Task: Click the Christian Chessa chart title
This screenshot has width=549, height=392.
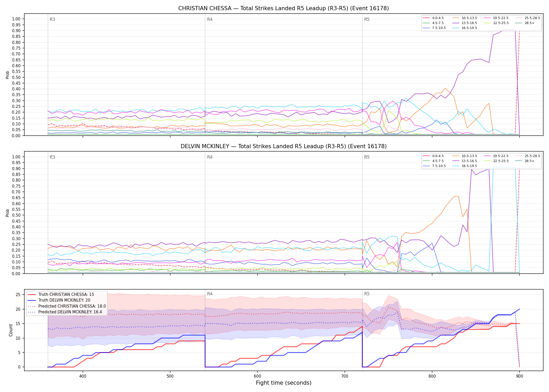Action: coord(283,8)
